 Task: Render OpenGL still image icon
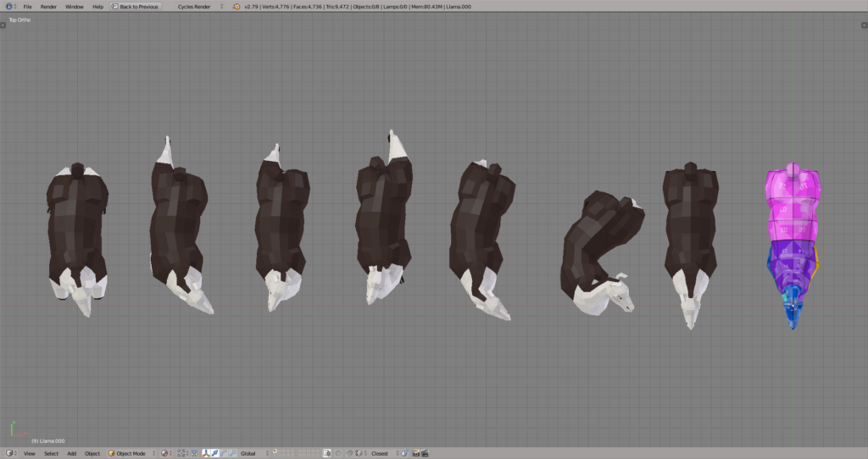(415, 453)
